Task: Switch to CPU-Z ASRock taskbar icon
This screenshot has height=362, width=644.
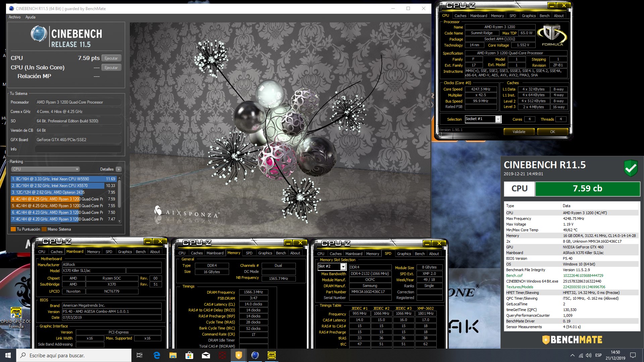Action: [271, 355]
